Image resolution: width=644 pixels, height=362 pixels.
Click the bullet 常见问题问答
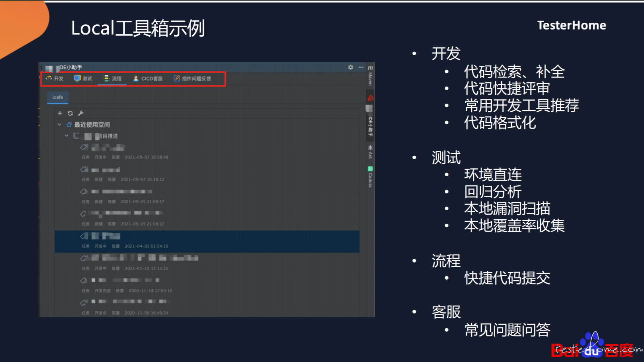[x=507, y=330]
